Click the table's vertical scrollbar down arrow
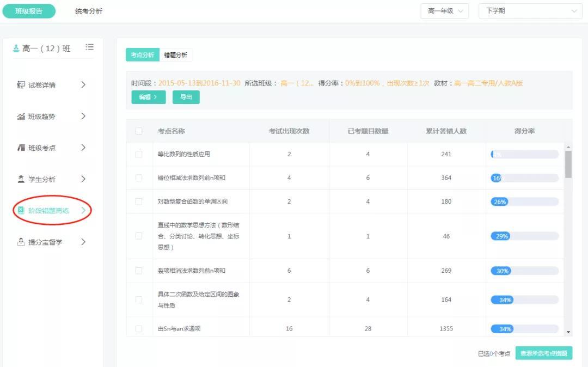 [568, 332]
